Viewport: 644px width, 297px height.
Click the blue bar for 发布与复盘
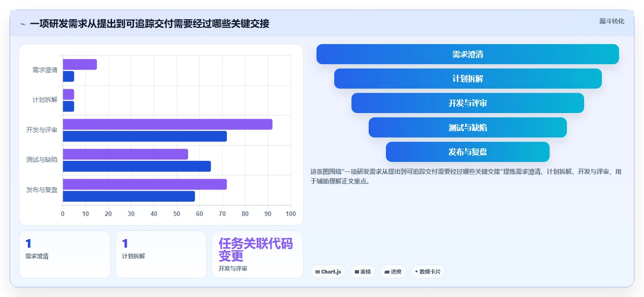pyautogui.click(x=129, y=196)
